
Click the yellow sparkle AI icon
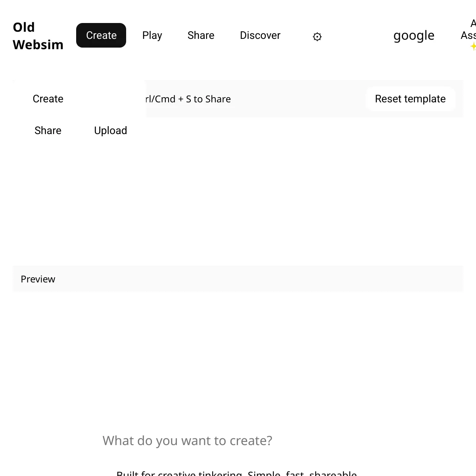[x=473, y=46]
